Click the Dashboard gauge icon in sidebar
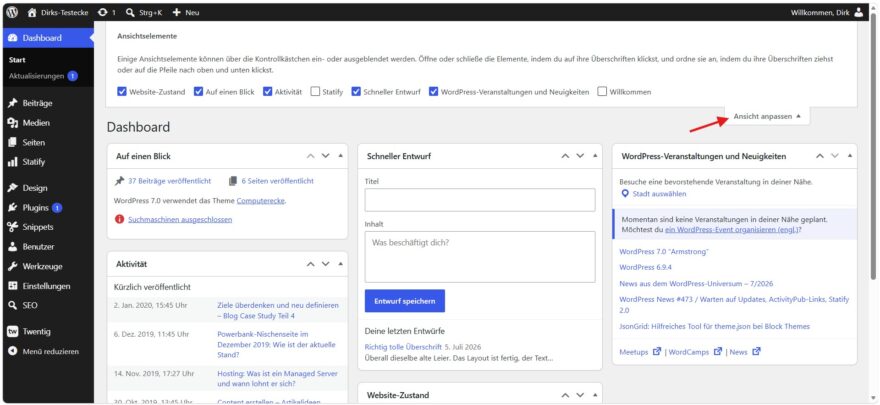This screenshot has width=880, height=405. pos(13,38)
